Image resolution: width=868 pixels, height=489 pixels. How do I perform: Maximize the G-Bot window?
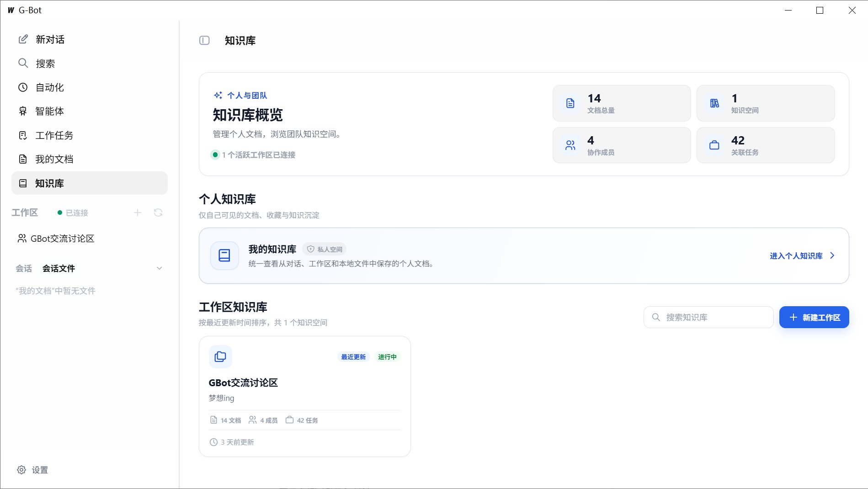tap(820, 10)
